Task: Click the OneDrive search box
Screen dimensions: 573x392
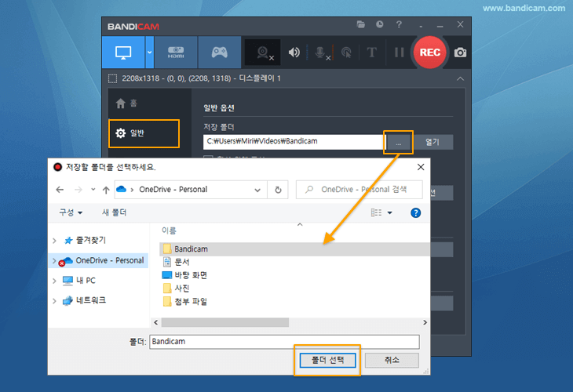Action: (359, 190)
